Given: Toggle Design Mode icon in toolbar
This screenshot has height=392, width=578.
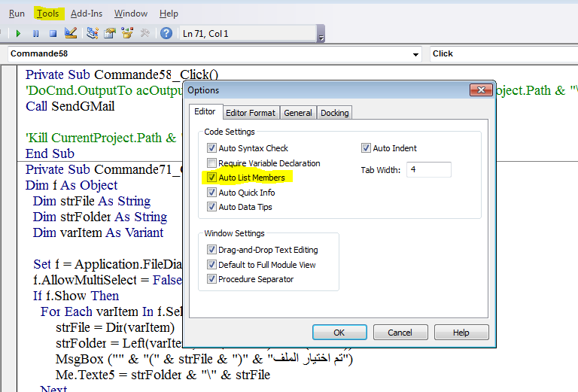Looking at the screenshot, I should tap(71, 33).
